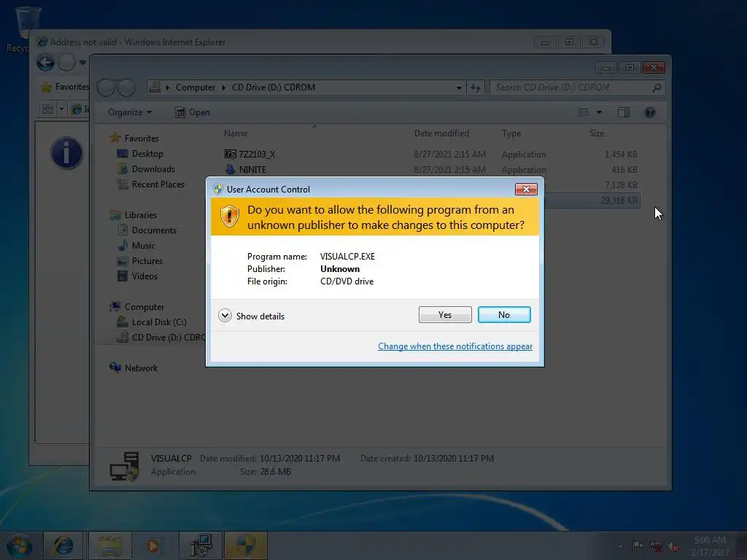Screen dimensions: 747x560
Task: Open Explorer help icon
Action: [649, 112]
